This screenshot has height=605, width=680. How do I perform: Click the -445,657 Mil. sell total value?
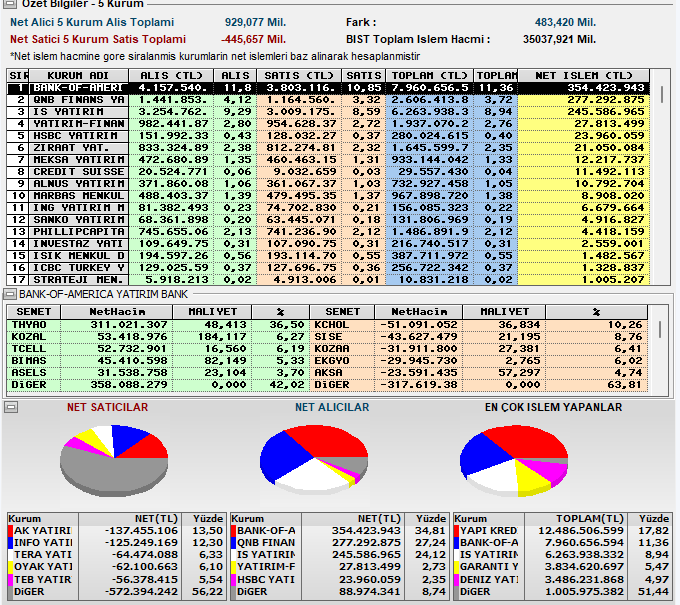tap(254, 39)
